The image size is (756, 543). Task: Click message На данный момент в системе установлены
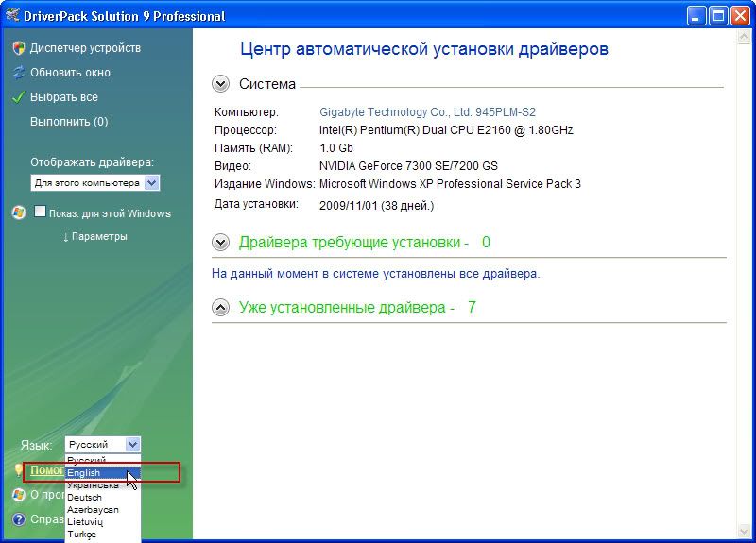click(x=375, y=274)
